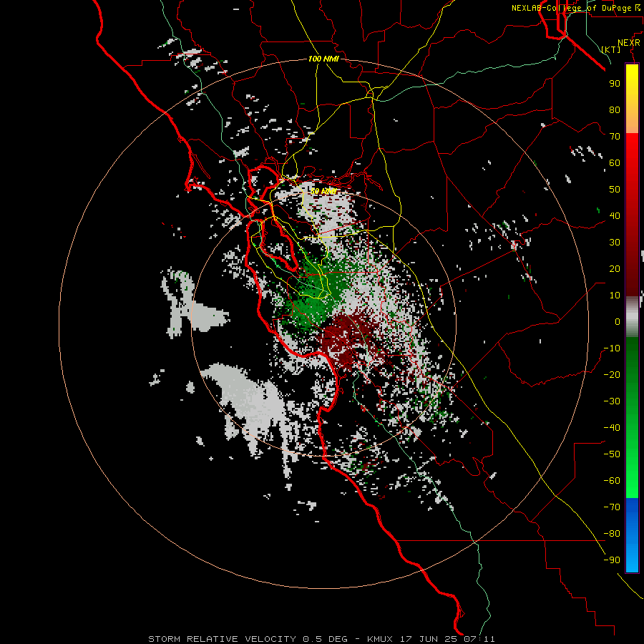Click the STORM RELATIVE VELOCITY caption text
Viewport: 644px width, 644px height.
[222, 639]
